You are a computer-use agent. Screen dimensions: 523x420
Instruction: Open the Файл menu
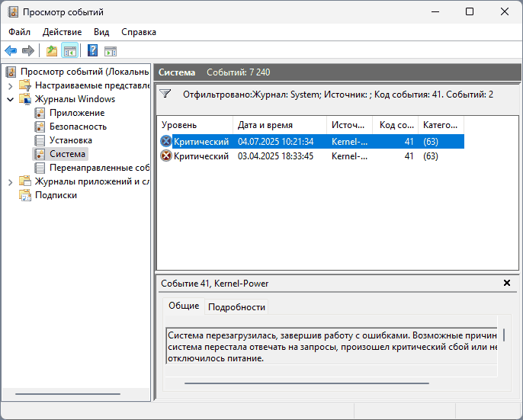(x=19, y=32)
